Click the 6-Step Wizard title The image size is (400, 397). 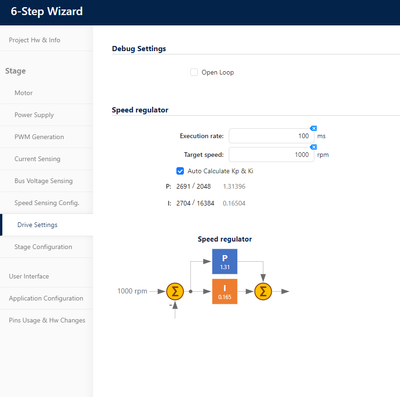pyautogui.click(x=47, y=11)
